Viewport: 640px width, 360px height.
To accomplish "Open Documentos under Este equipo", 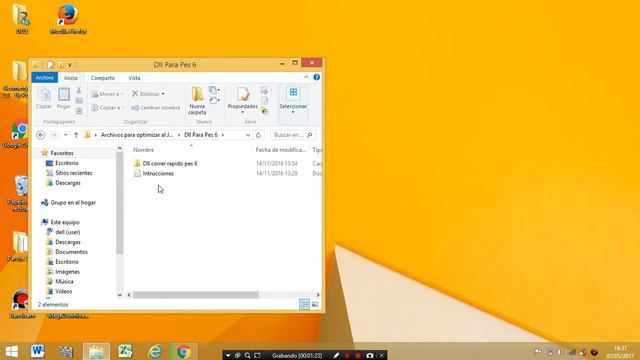I will (71, 252).
